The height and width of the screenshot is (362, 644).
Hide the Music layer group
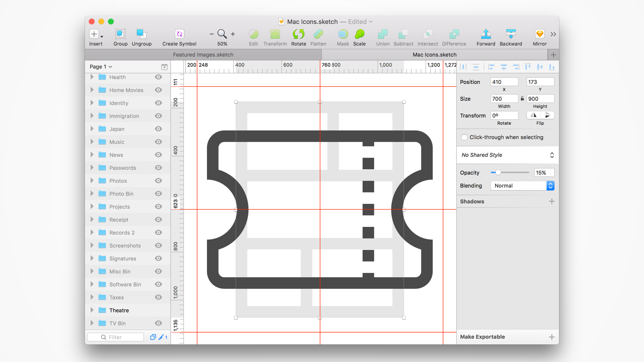(x=159, y=142)
